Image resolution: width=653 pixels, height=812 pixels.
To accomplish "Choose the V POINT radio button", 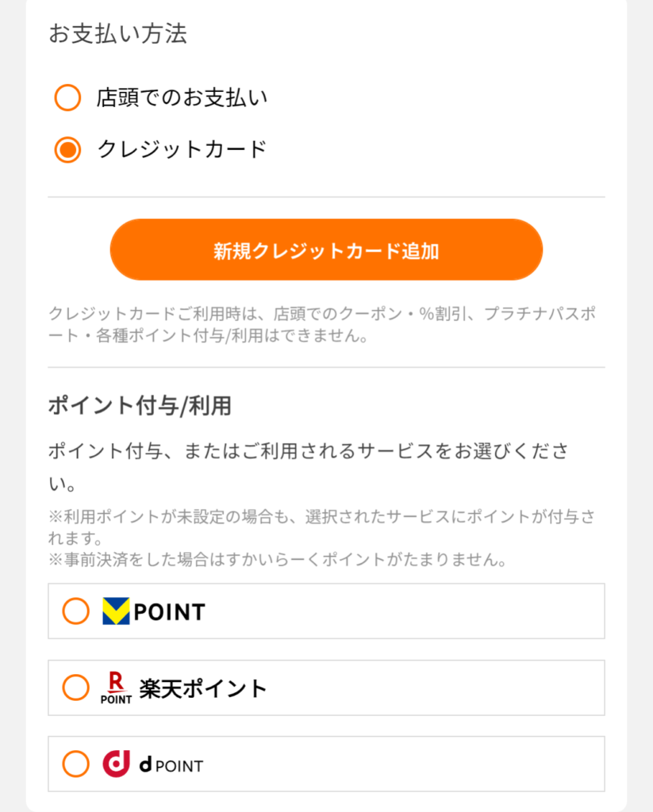I will (75, 611).
